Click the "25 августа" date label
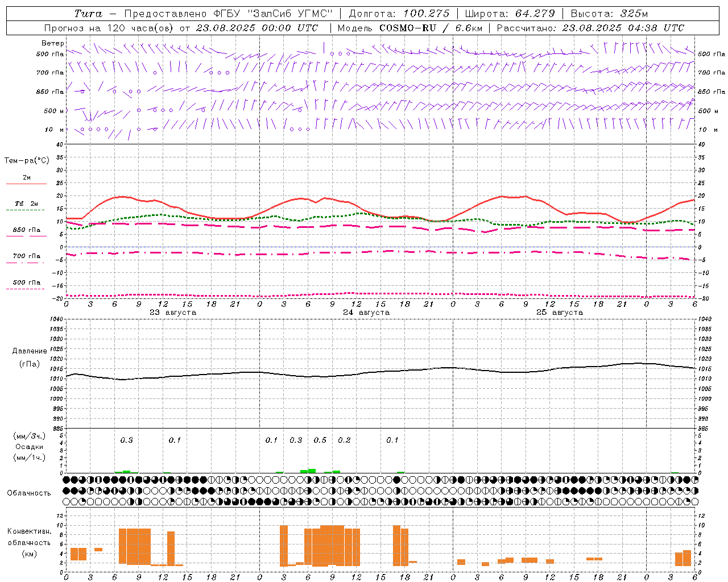This screenshot has width=728, height=582. click(x=560, y=313)
